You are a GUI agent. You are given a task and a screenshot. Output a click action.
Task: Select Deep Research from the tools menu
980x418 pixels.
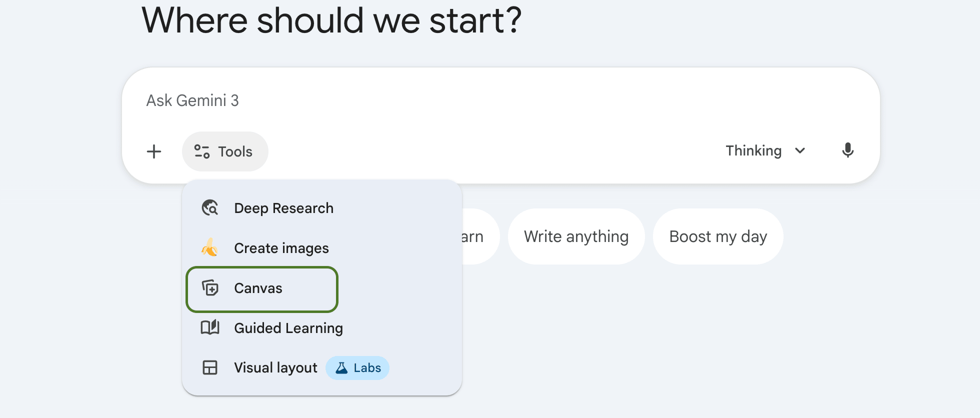[283, 208]
